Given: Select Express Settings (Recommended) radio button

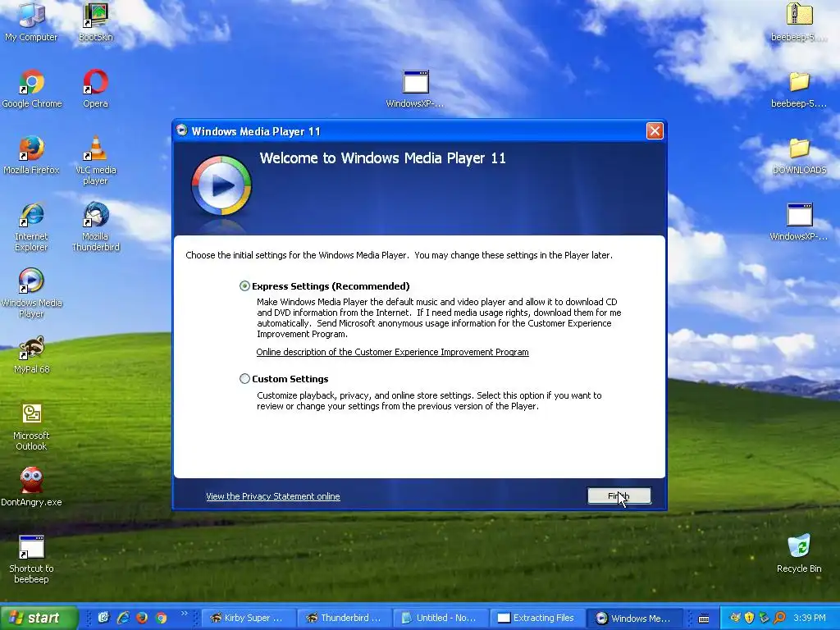Looking at the screenshot, I should click(x=244, y=286).
